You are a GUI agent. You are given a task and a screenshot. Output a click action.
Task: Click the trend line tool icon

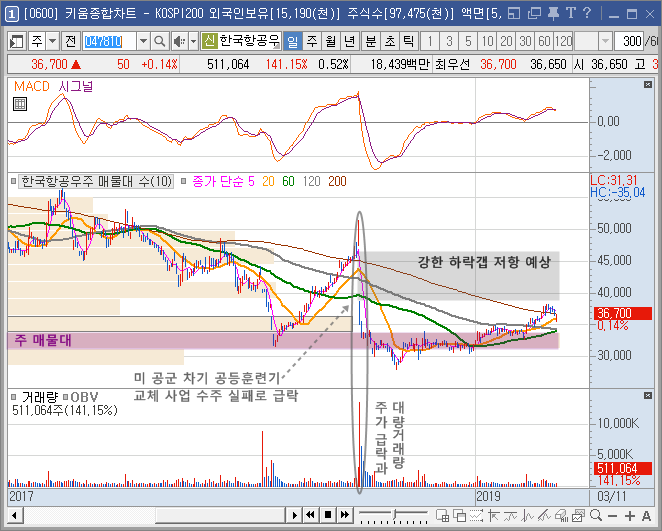[x=510, y=515]
